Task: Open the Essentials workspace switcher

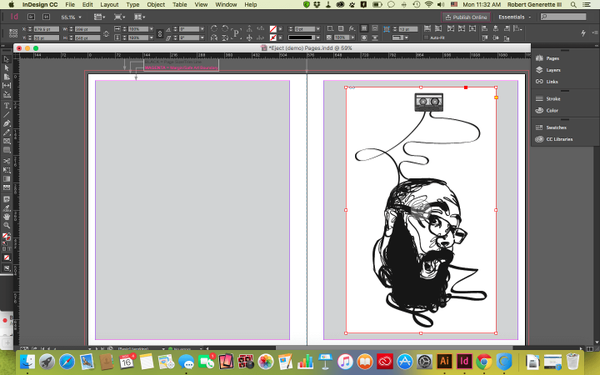Action: 515,17
